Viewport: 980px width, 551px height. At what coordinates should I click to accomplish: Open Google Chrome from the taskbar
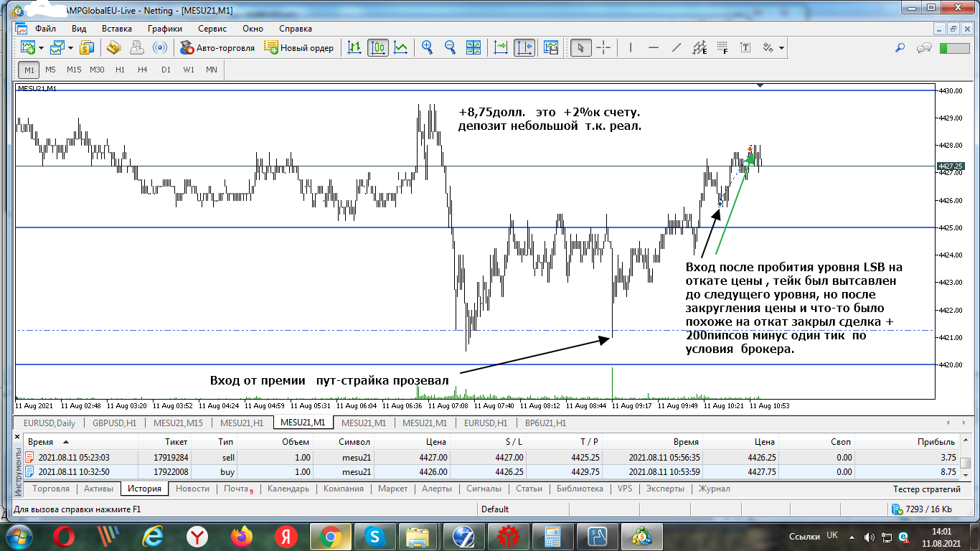click(331, 536)
